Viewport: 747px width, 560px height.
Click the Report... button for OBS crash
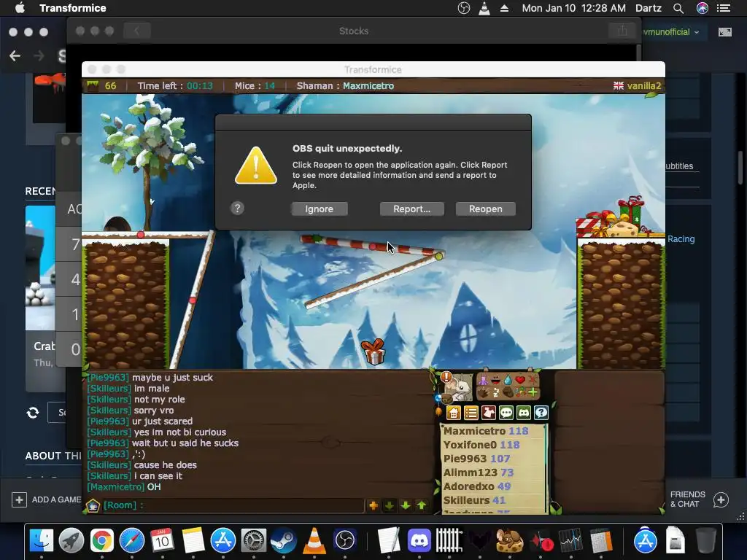point(411,209)
